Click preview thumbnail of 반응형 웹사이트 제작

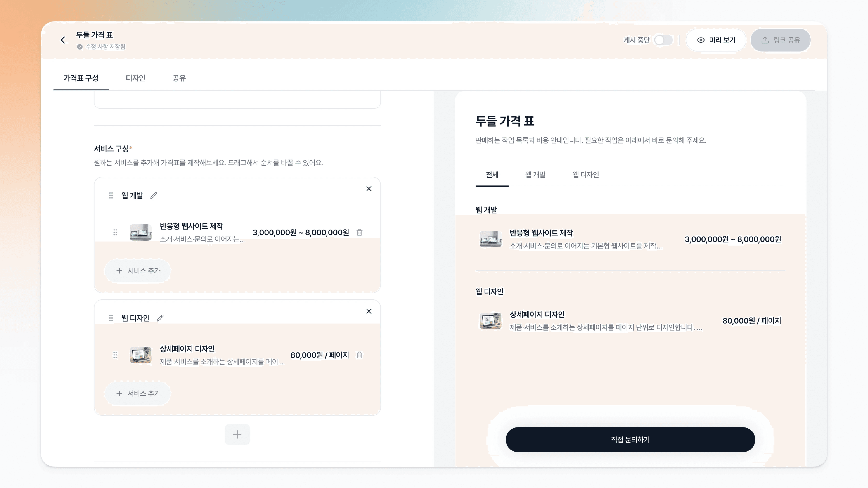(x=491, y=239)
